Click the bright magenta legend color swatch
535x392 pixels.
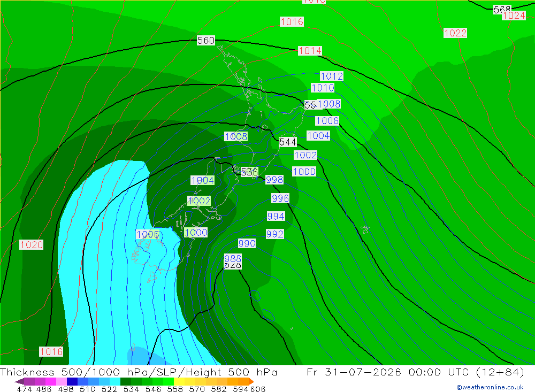pyautogui.click(x=50, y=381)
